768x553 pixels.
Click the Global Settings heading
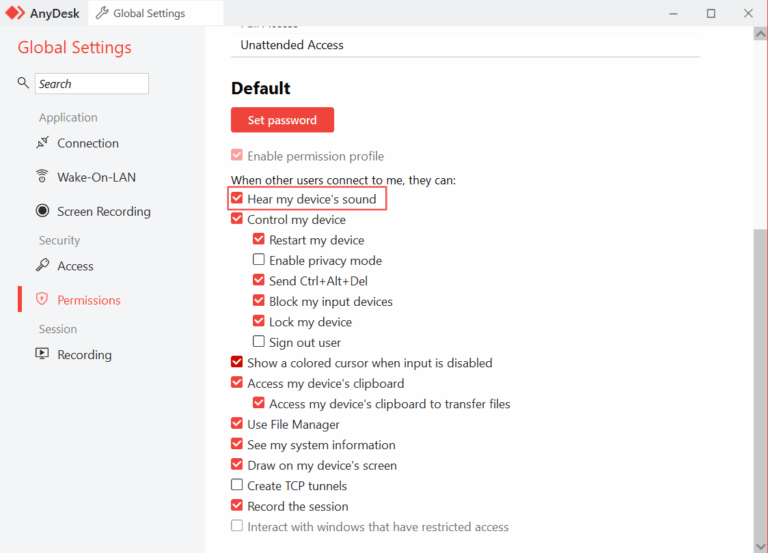[x=74, y=48]
